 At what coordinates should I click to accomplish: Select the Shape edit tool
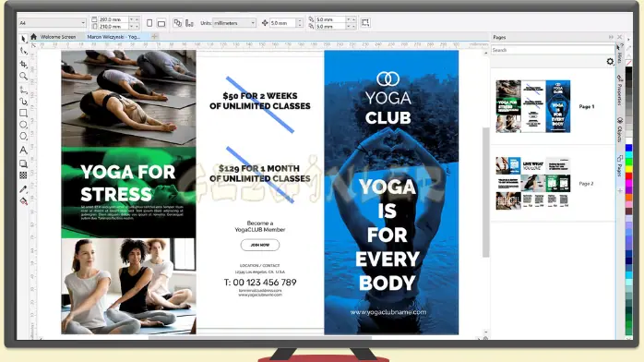[x=23, y=52]
